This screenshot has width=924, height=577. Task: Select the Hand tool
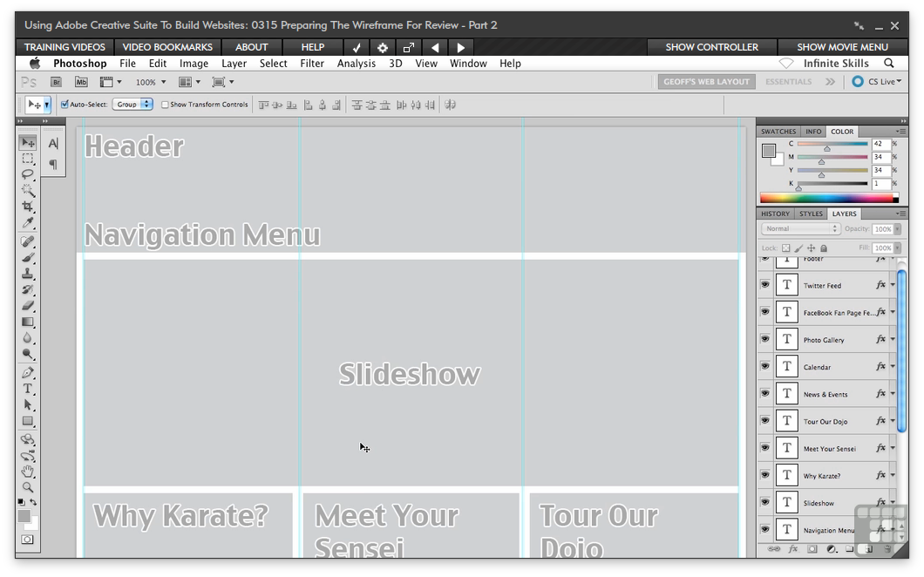[28, 471]
